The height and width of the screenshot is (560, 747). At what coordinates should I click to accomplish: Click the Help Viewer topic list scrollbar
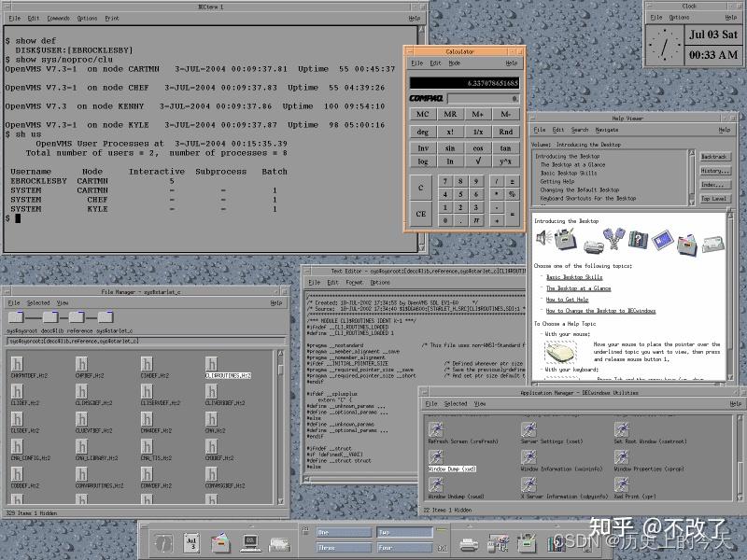tap(692, 177)
